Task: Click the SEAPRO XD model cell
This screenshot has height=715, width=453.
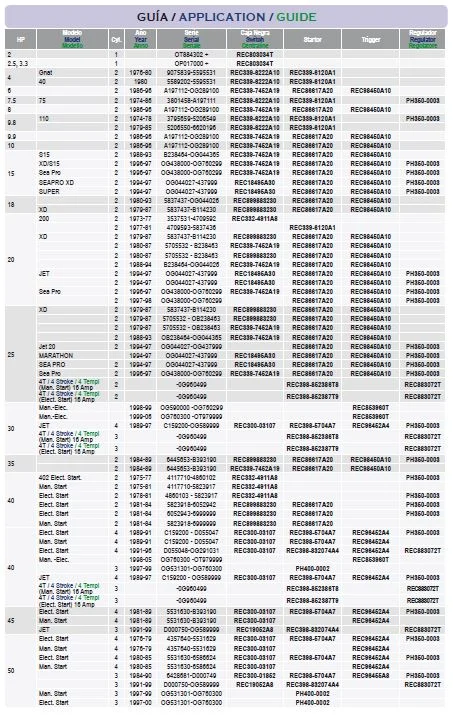Action: (x=73, y=182)
